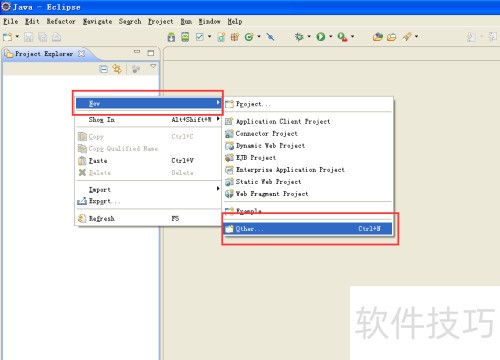500x360 pixels.
Task: Click Refresh in the context menu
Action: tap(148, 218)
